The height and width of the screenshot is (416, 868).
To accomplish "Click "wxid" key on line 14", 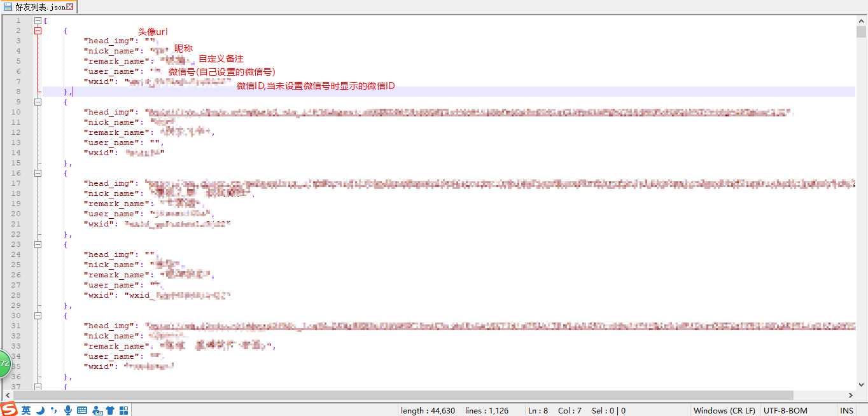I will [99, 153].
